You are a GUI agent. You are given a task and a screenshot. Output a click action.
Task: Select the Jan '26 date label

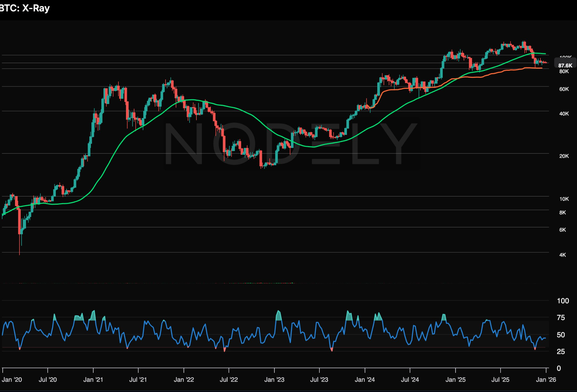tap(546, 380)
